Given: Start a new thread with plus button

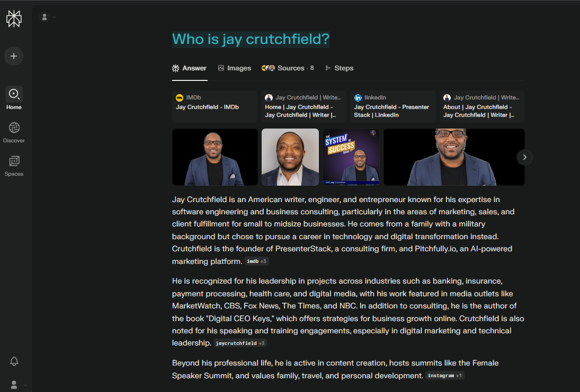Looking at the screenshot, I should 14,56.
